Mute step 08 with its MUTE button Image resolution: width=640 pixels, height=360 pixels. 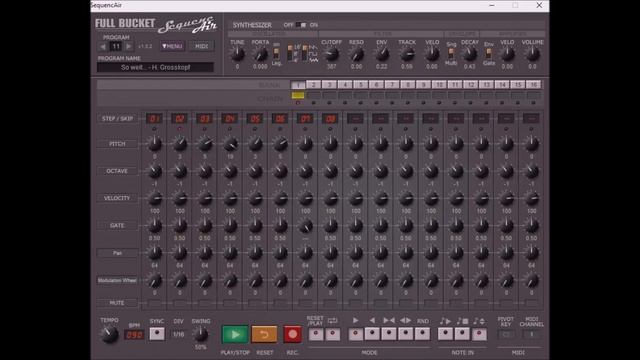330,303
